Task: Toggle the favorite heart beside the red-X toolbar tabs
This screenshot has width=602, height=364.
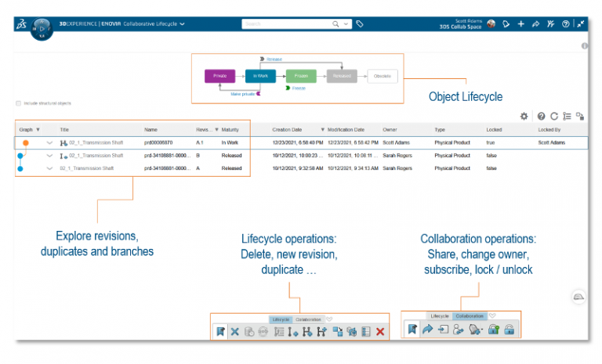Action: tap(329, 319)
